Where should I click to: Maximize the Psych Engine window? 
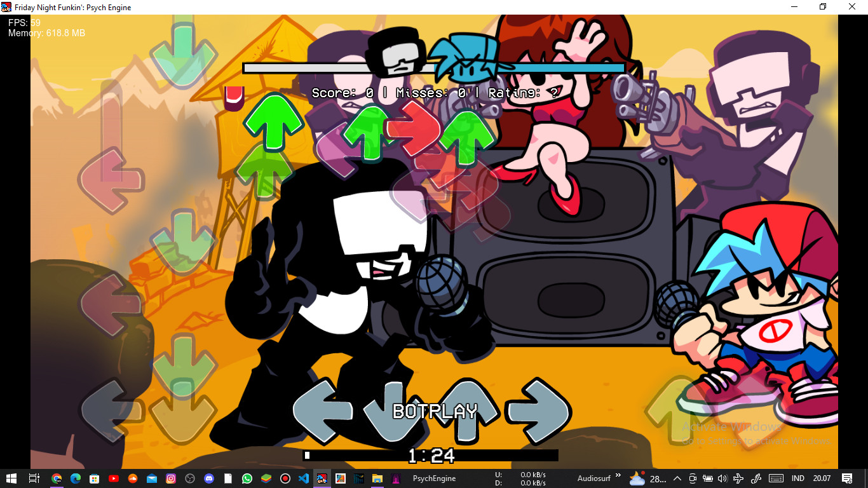click(823, 7)
